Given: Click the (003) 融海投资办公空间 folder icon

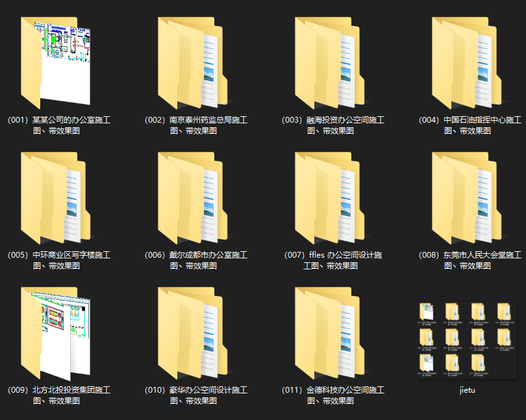Looking at the screenshot, I should pos(330,63).
